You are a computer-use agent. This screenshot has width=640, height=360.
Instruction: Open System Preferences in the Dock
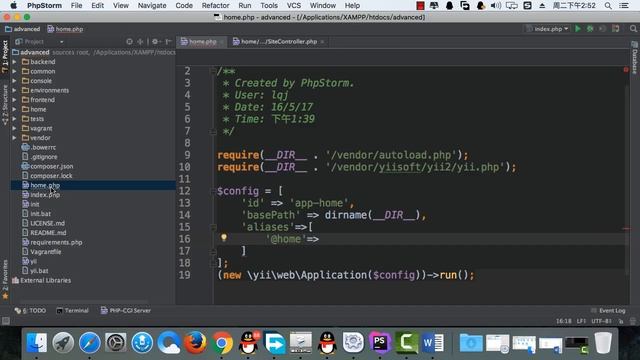click(116, 342)
